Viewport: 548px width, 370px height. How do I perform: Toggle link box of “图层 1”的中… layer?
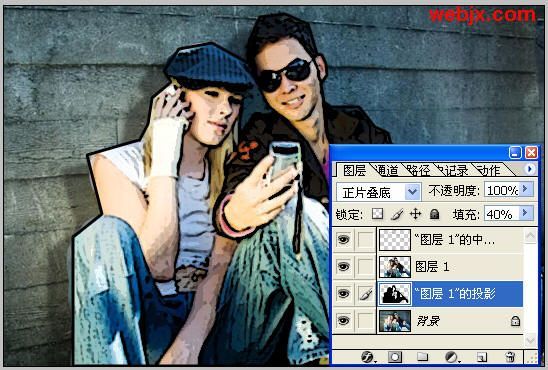tap(366, 240)
